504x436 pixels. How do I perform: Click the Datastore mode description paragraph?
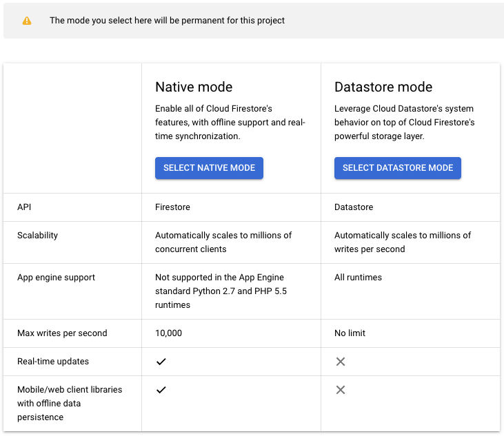pos(404,123)
